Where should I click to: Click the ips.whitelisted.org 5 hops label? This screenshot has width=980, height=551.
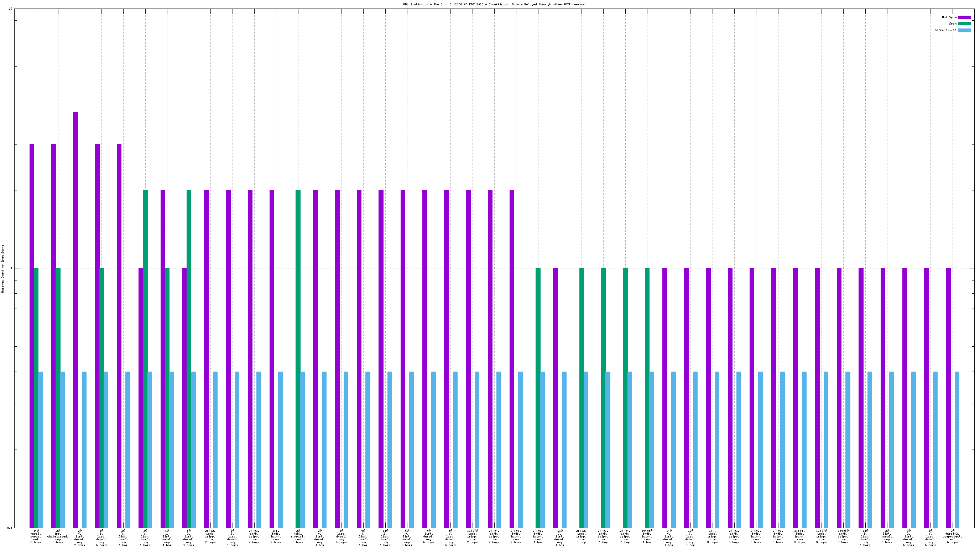pos(58,536)
